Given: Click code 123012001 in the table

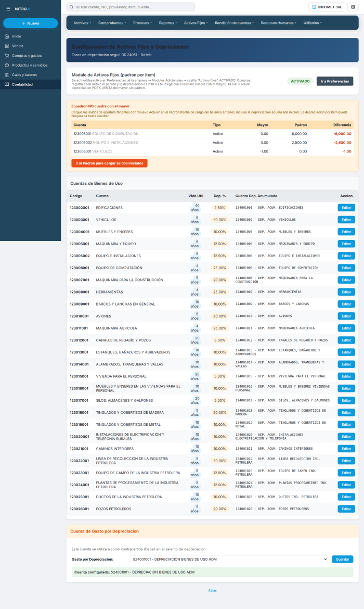Looking at the screenshot, I should (x=79, y=340).
